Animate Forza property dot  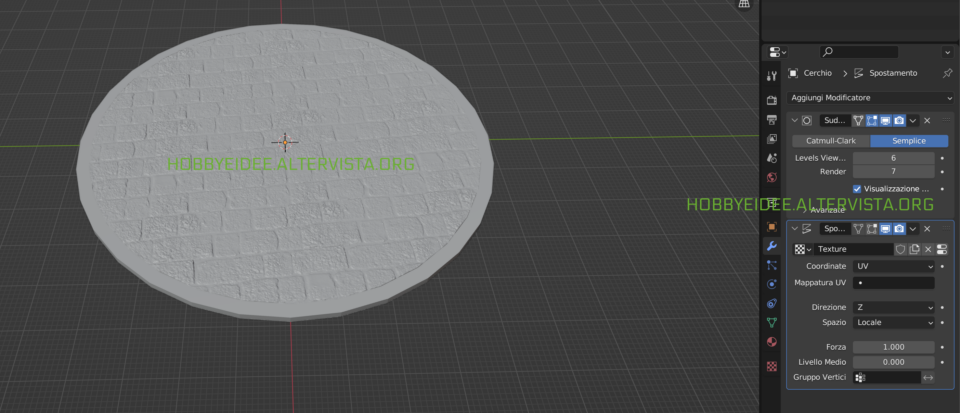pyautogui.click(x=942, y=347)
